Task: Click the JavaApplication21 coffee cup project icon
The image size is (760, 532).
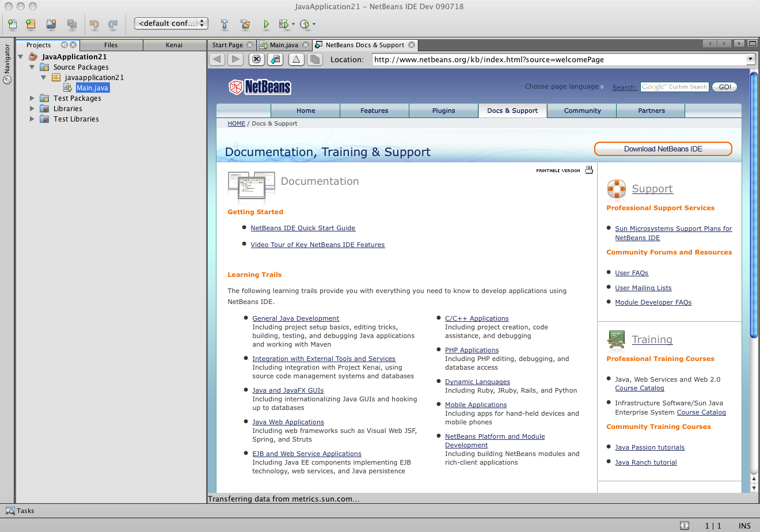Action: point(33,56)
